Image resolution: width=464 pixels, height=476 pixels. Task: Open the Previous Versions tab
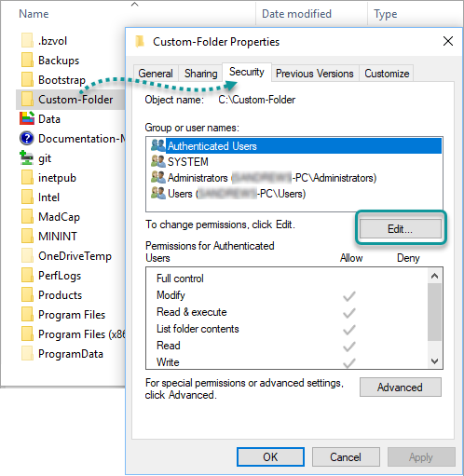[x=315, y=74]
